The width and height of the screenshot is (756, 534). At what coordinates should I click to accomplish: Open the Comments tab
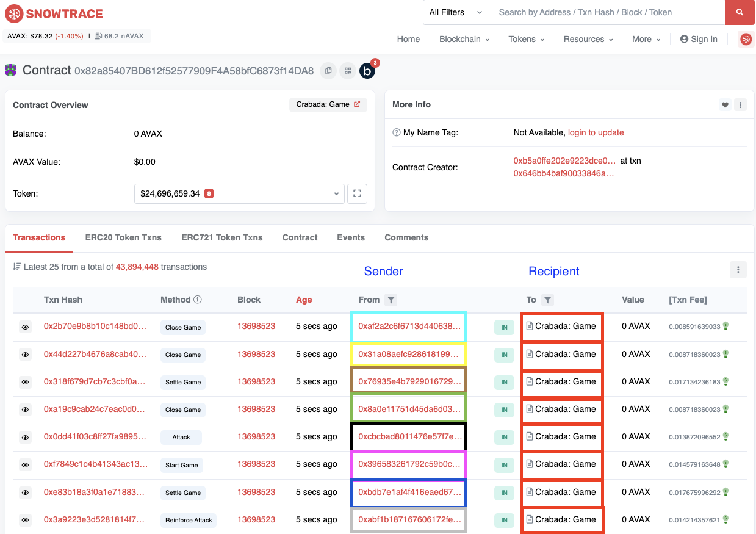(406, 237)
